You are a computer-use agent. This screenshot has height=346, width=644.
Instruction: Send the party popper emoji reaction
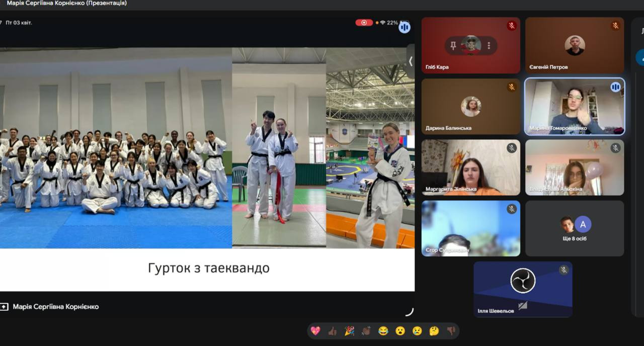click(x=349, y=331)
